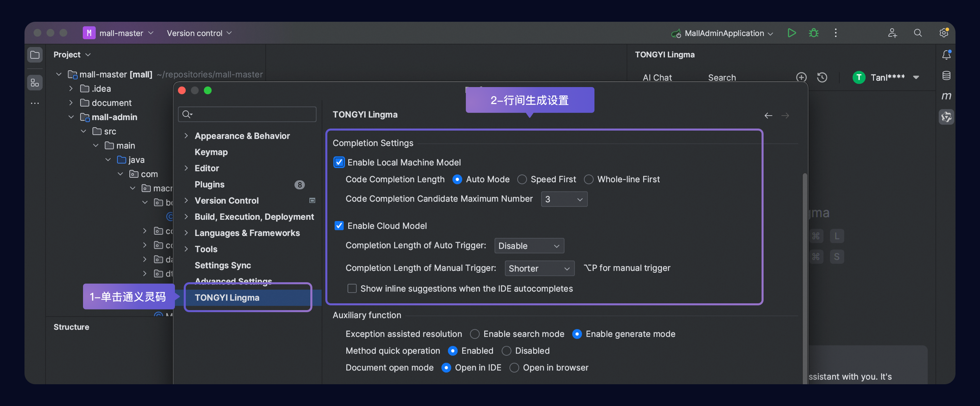Select Open in IDE document mode
Viewport: 980px width, 406px height.
tap(446, 368)
